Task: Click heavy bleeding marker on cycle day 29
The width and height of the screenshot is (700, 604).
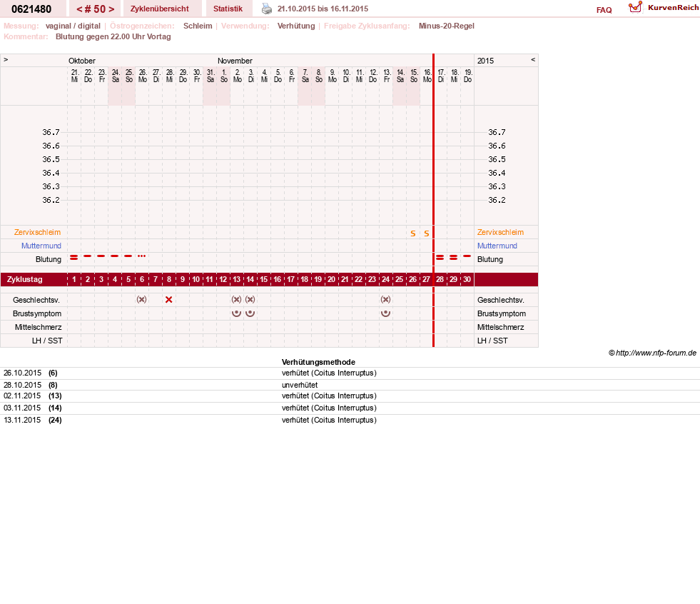Action: pos(454,257)
